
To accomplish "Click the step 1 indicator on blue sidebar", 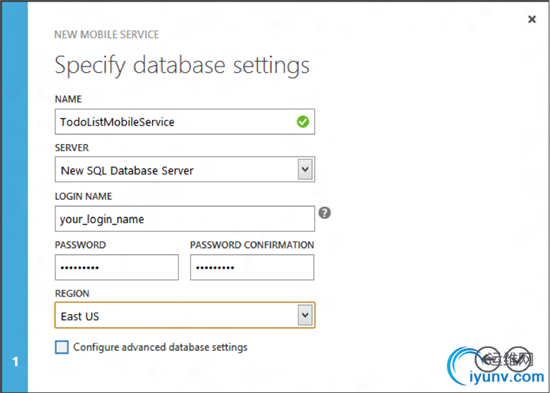I will (15, 362).
